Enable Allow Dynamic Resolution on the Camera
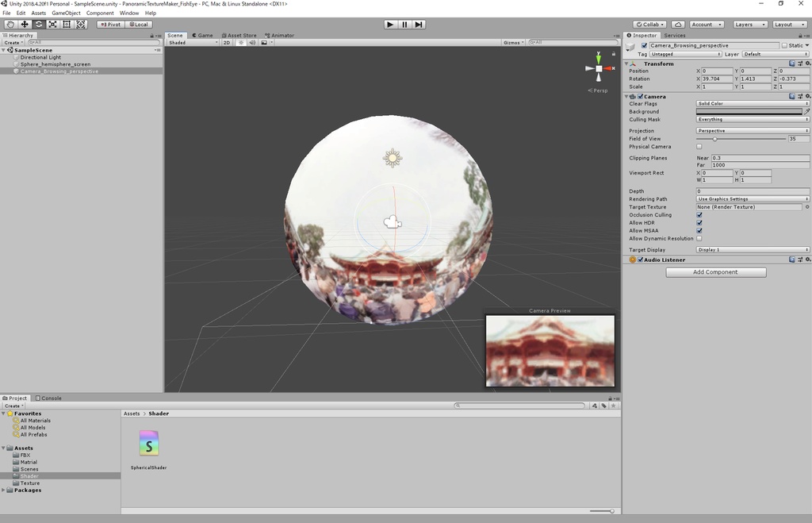Screen dimensions: 812x523 click(699, 238)
